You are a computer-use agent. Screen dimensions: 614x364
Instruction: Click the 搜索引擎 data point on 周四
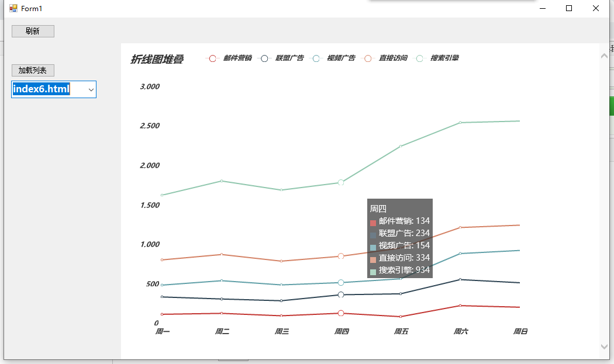(x=341, y=182)
